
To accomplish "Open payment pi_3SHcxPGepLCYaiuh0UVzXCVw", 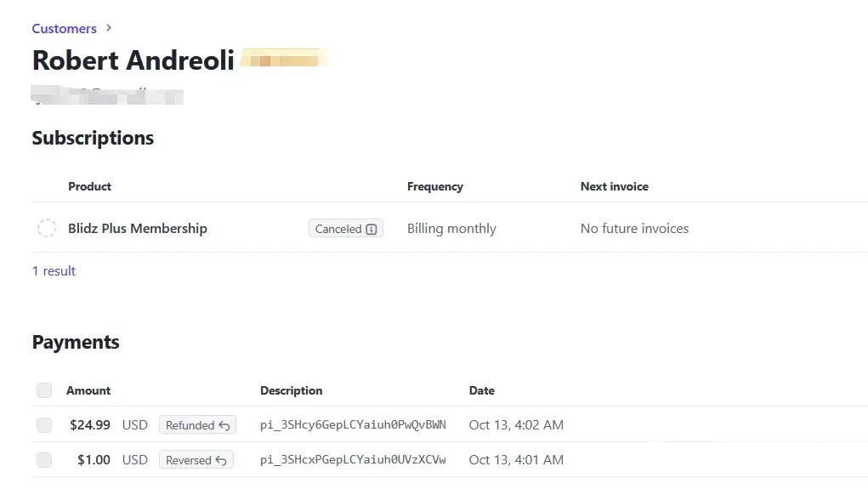I will pyautogui.click(x=353, y=460).
